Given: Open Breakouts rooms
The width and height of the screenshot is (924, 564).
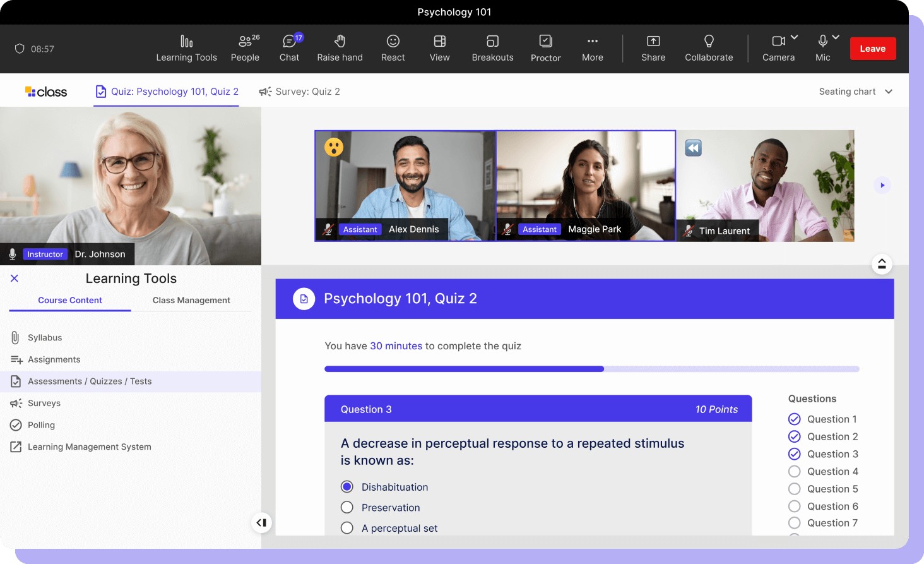Looking at the screenshot, I should tap(492, 49).
